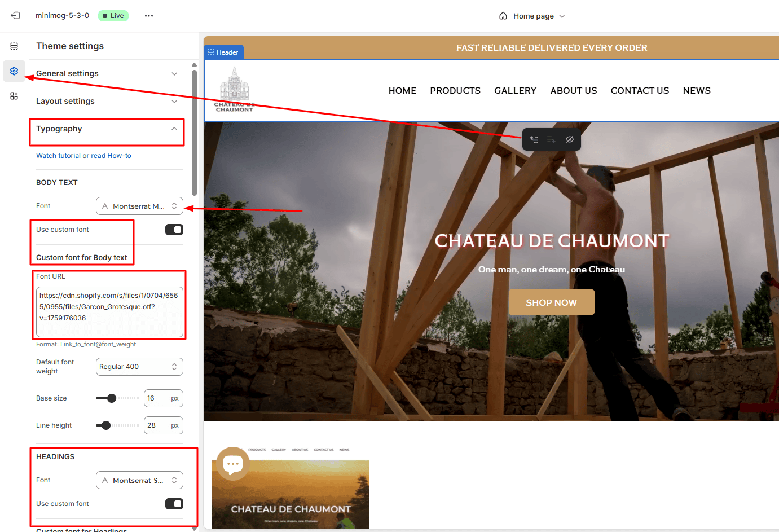This screenshot has width=779, height=532.
Task: Click HOME in the site navigation
Action: [402, 90]
